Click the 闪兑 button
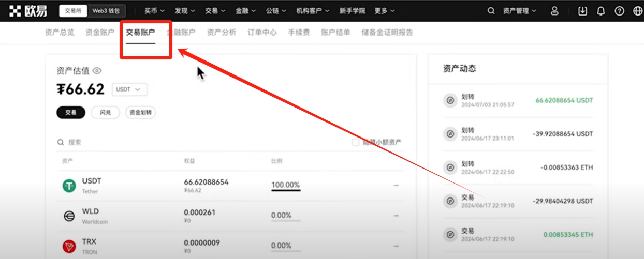The image size is (644, 259). point(105,112)
